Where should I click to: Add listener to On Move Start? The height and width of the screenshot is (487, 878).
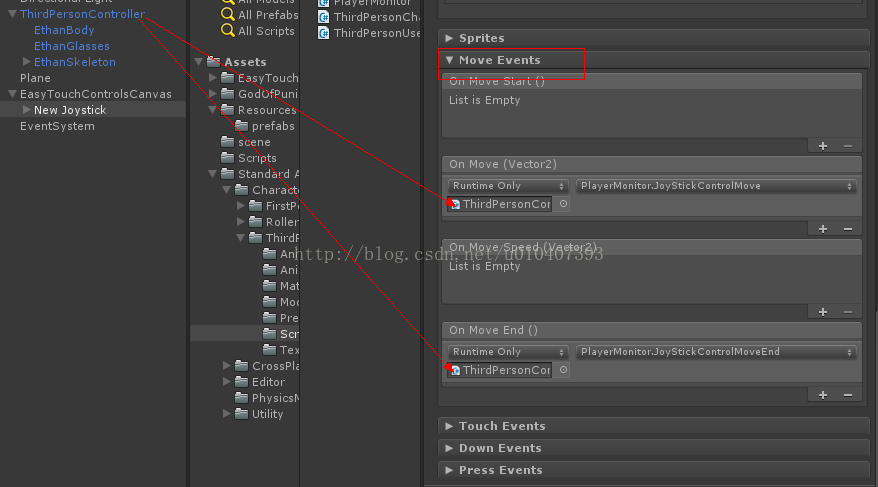coord(823,146)
